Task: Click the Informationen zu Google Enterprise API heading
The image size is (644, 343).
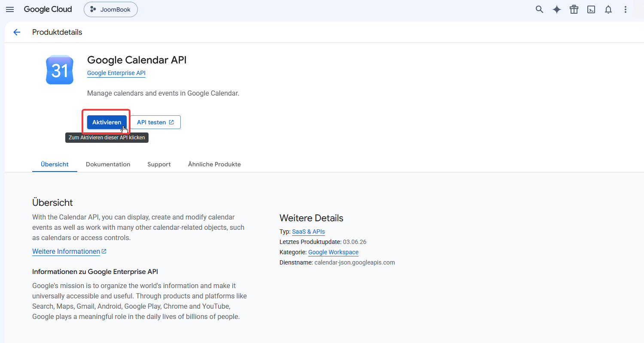Action: coord(95,272)
